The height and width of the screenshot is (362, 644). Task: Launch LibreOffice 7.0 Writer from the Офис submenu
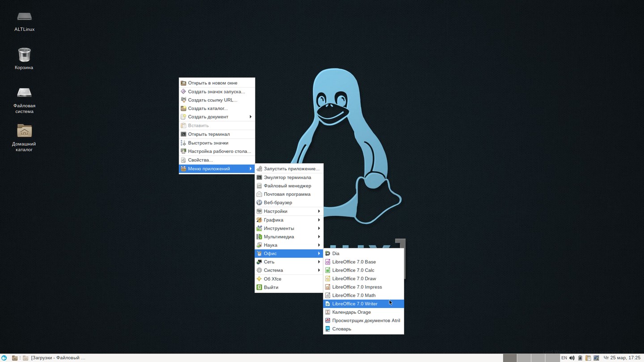[364, 304]
